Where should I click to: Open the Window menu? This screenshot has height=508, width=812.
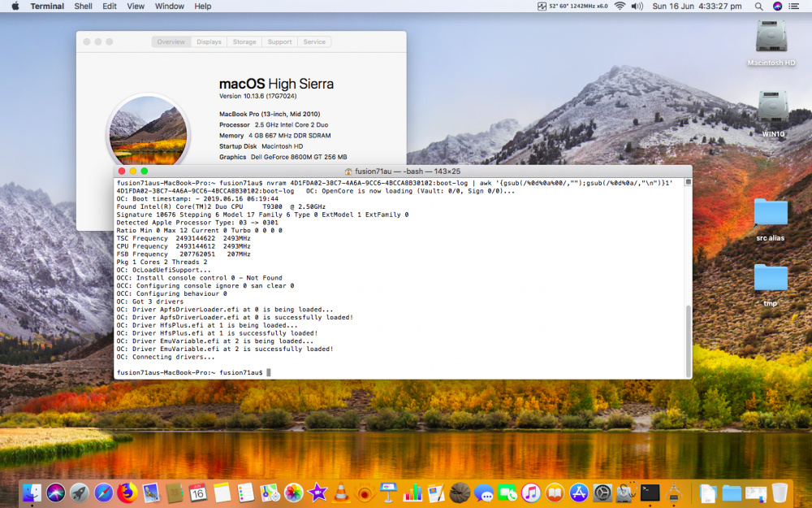coord(170,7)
